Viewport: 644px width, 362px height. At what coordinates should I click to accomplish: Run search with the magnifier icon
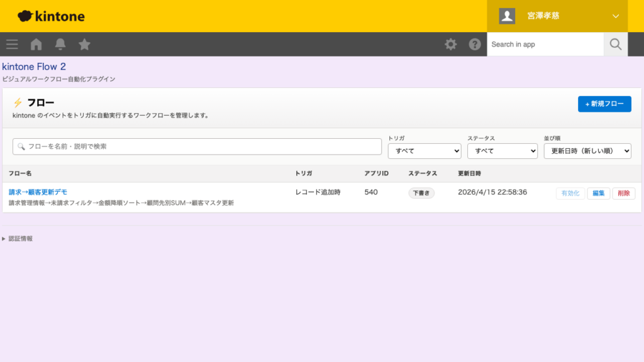616,44
